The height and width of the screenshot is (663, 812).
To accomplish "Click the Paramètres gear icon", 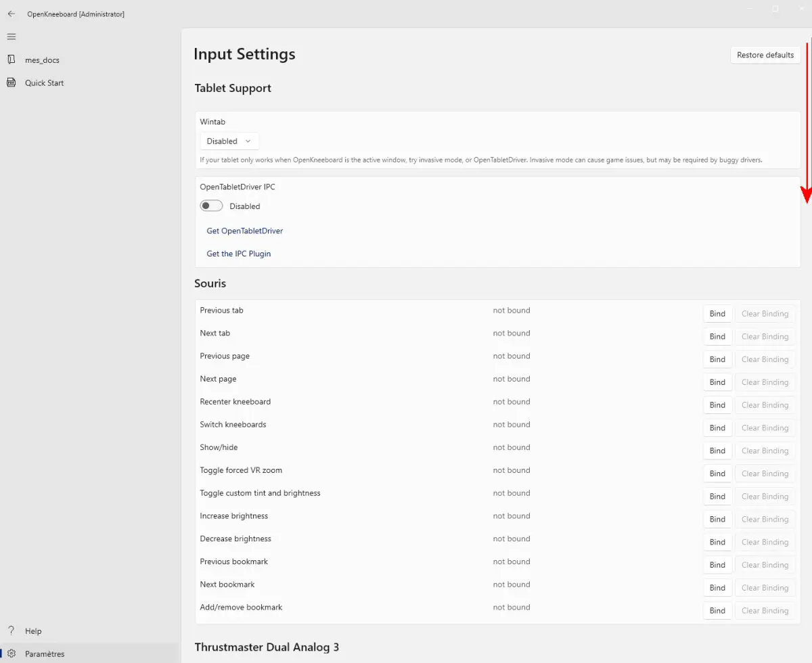I will click(x=11, y=654).
